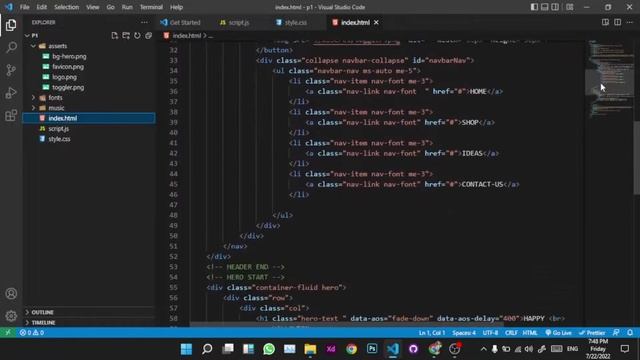Open the Search view in activity bar
640x360 pixels.
tap(11, 47)
